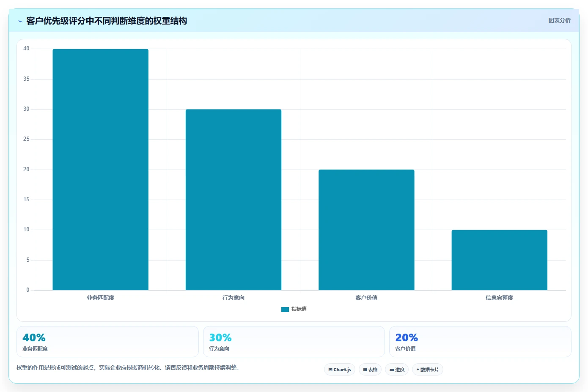Image resolution: width=588 pixels, height=392 pixels.
Task: Select the 进度 tag chip
Action: click(397, 370)
